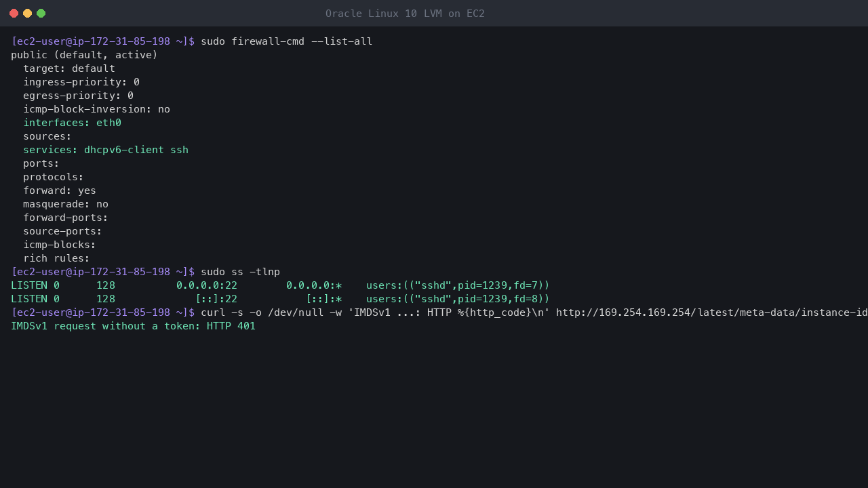Click the curl command's metadata URL

[x=712, y=312]
